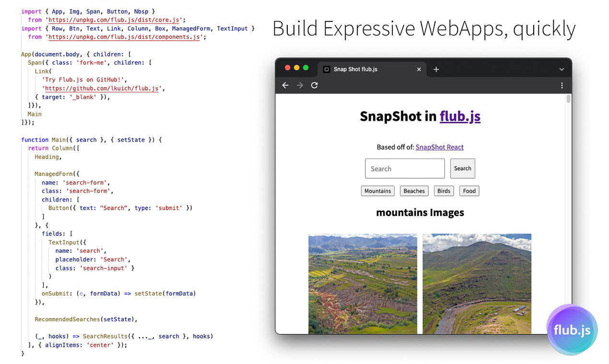Open a new browser tab with the plus
The width and height of the screenshot is (609, 364).
[436, 69]
